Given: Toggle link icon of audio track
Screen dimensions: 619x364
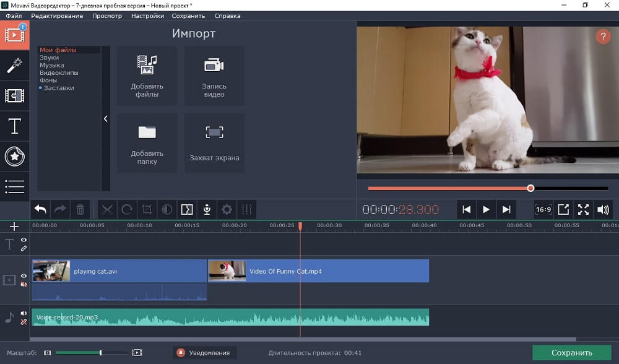Looking at the screenshot, I should [x=24, y=322].
